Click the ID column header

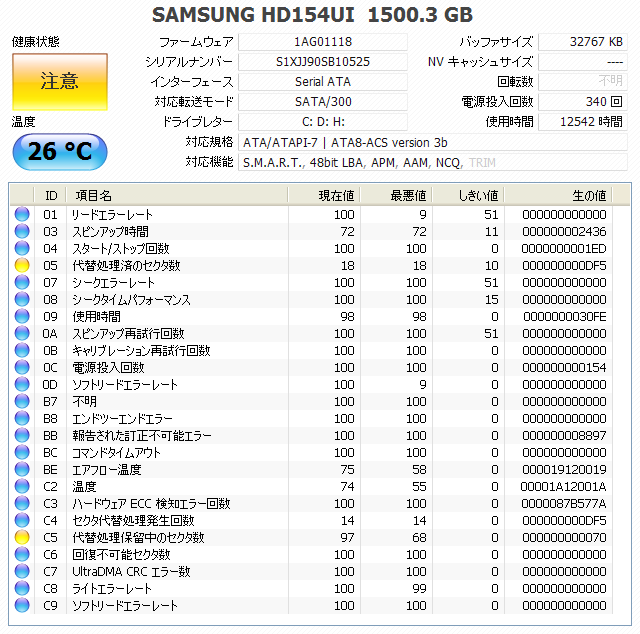click(x=51, y=196)
